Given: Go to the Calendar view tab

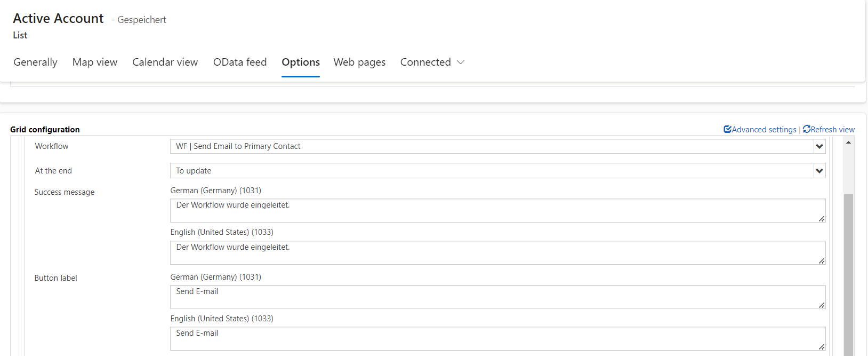Looking at the screenshot, I should coord(165,62).
